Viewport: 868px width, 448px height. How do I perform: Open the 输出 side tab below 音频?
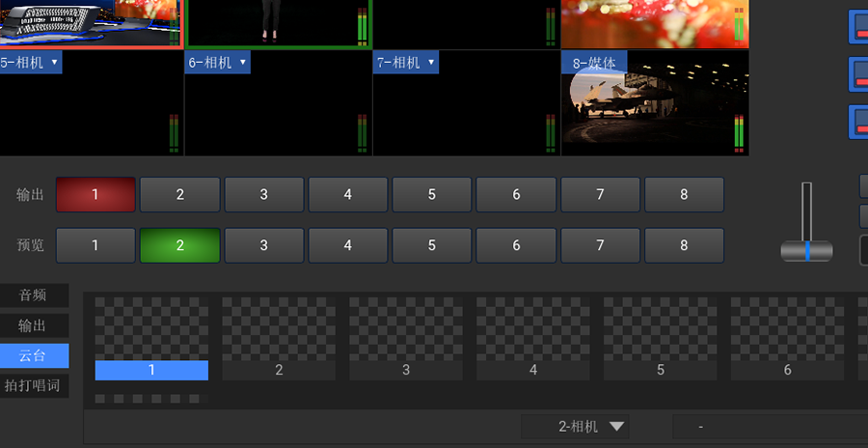(34, 325)
